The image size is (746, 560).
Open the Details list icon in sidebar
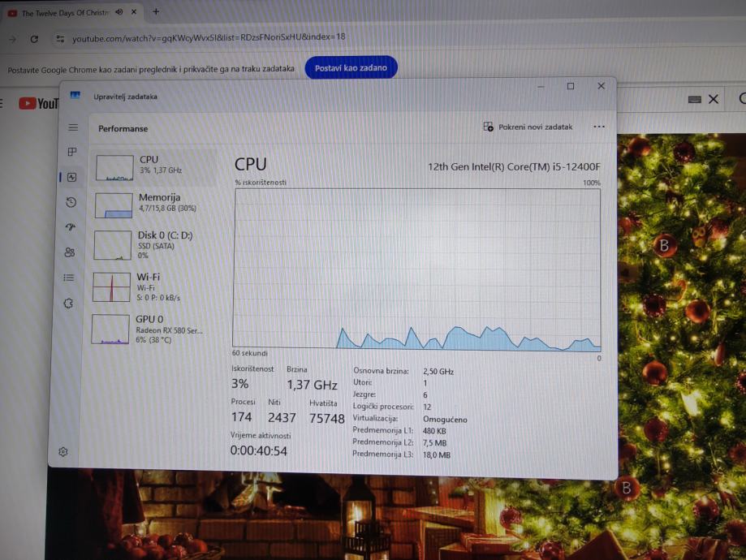(x=69, y=278)
